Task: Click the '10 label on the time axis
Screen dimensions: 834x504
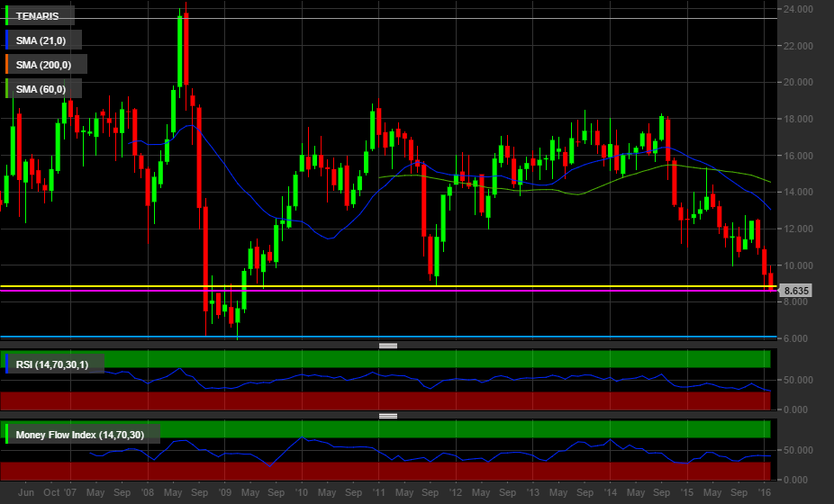Action: point(301,493)
